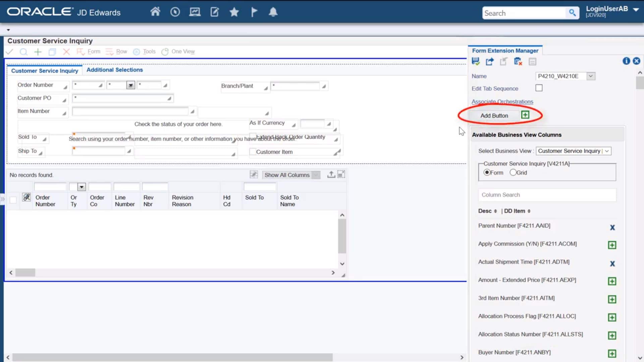Open the Name dropdown showing P4210_W4210E
644x362 pixels.
pos(591,76)
